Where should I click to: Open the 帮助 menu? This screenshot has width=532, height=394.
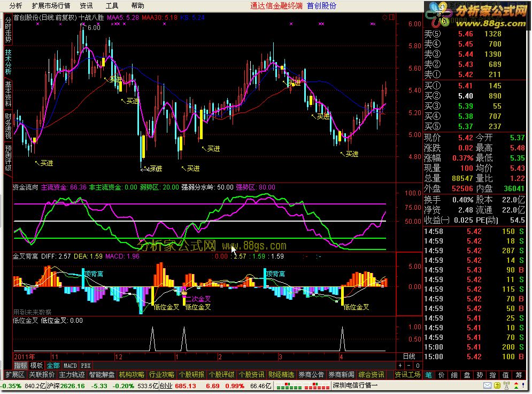(x=137, y=6)
